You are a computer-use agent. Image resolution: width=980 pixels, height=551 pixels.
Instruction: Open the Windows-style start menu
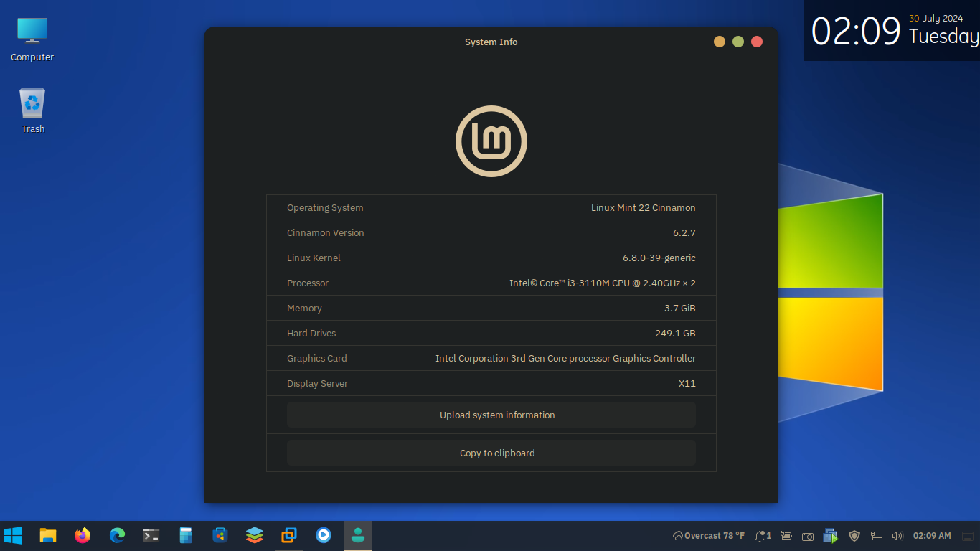[13, 535]
